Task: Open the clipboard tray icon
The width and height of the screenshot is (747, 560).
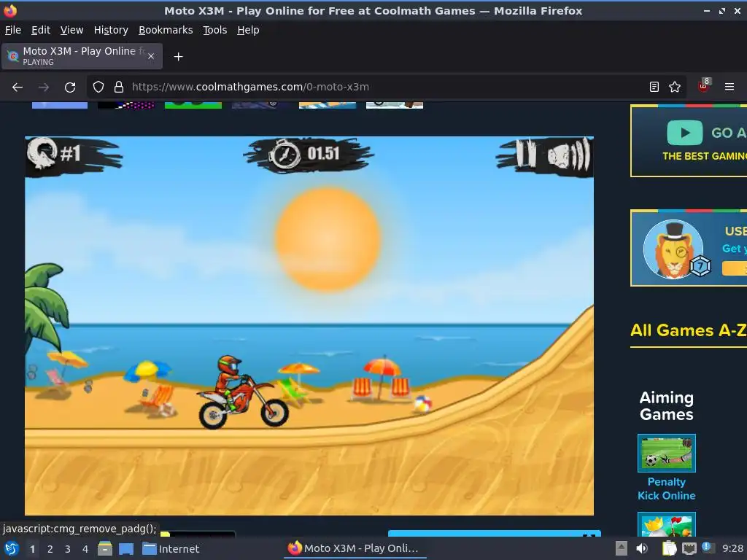Action: click(x=670, y=548)
